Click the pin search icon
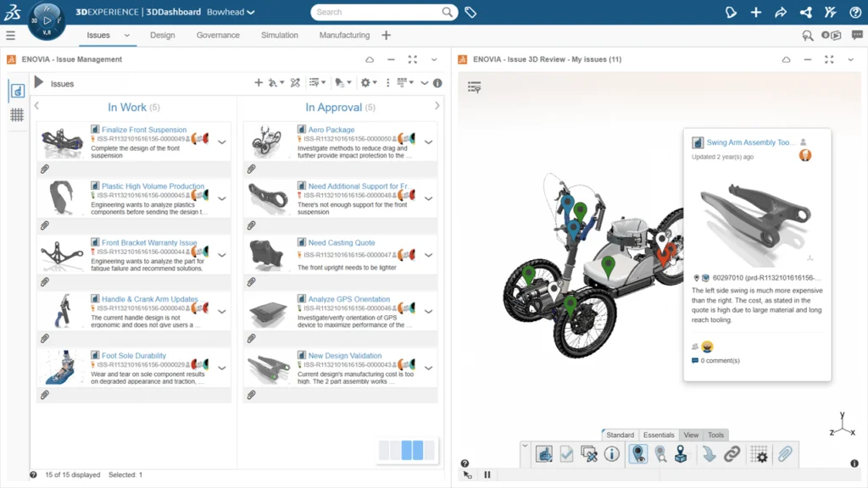The image size is (868, 488). pyautogui.click(x=660, y=454)
